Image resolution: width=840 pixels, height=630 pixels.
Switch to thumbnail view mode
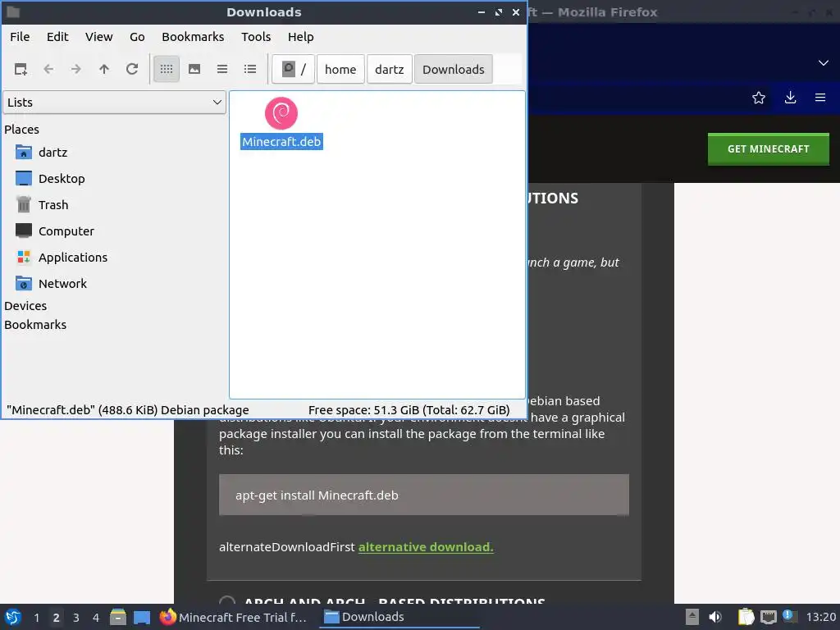pyautogui.click(x=194, y=69)
